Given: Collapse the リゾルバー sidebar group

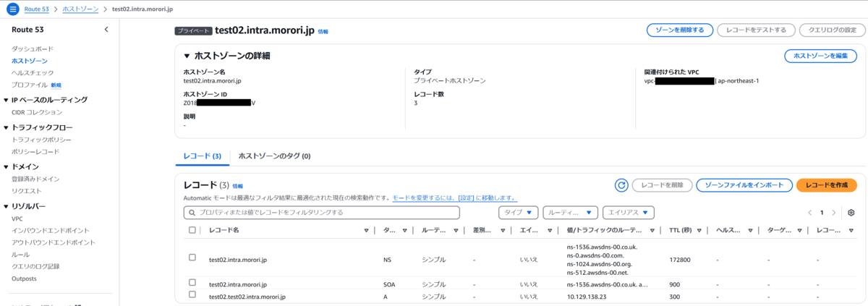Looking at the screenshot, I should (6, 206).
